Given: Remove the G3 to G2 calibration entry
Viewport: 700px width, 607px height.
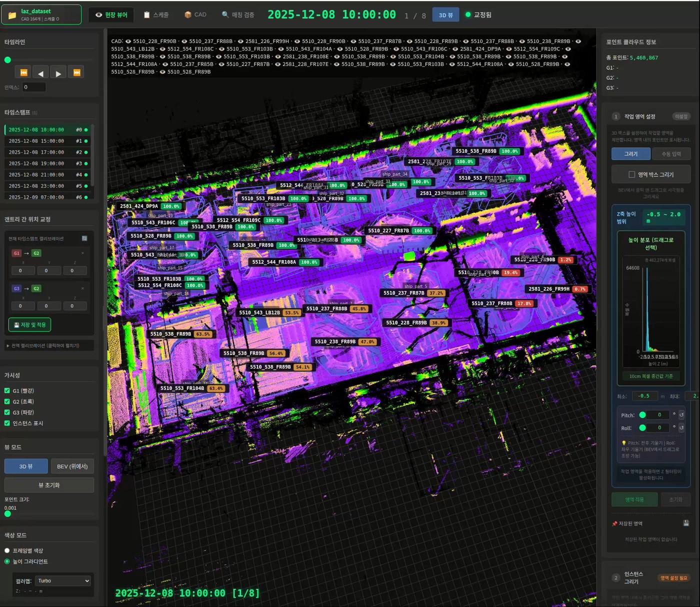Looking at the screenshot, I should coord(82,288).
